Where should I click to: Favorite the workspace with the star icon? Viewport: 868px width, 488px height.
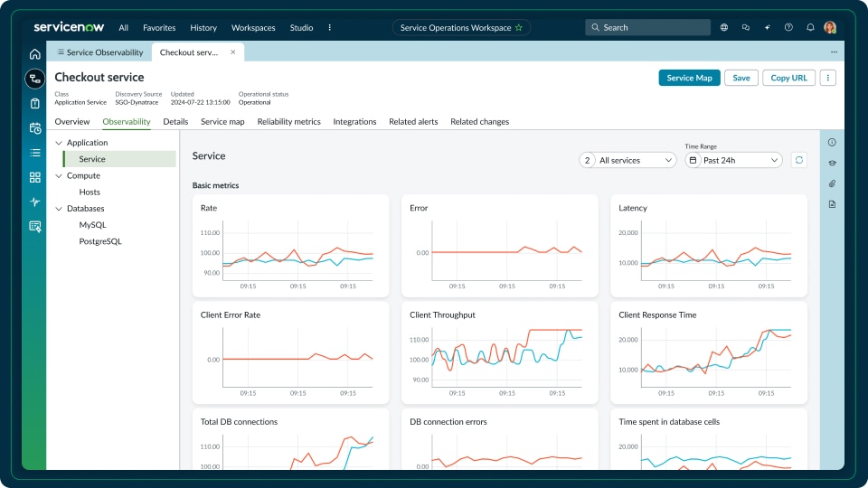[519, 28]
